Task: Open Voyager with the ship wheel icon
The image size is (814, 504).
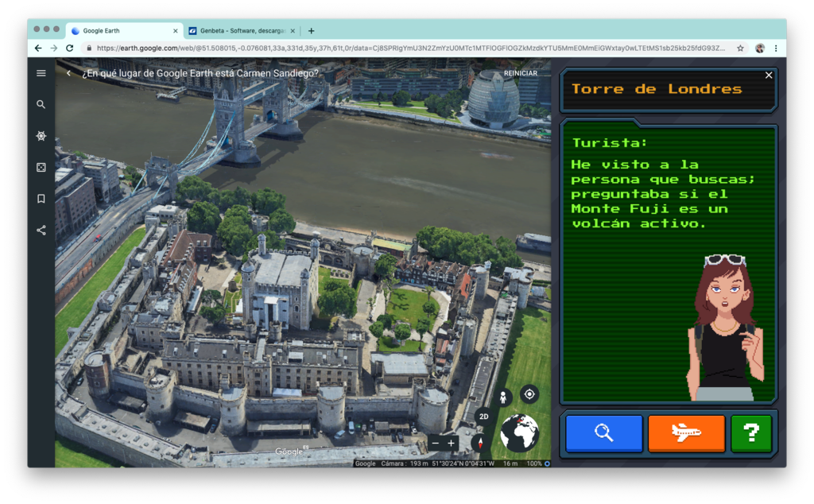Action: (x=41, y=136)
